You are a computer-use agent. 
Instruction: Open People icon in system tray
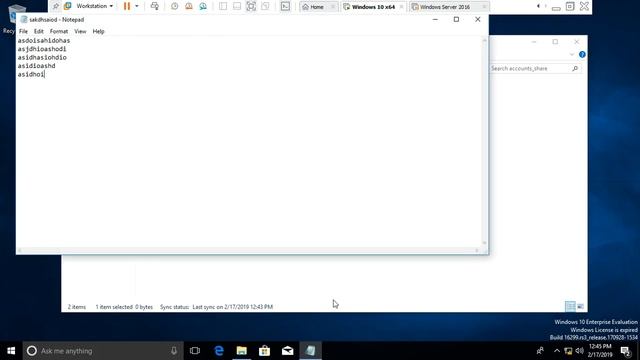[540, 351]
